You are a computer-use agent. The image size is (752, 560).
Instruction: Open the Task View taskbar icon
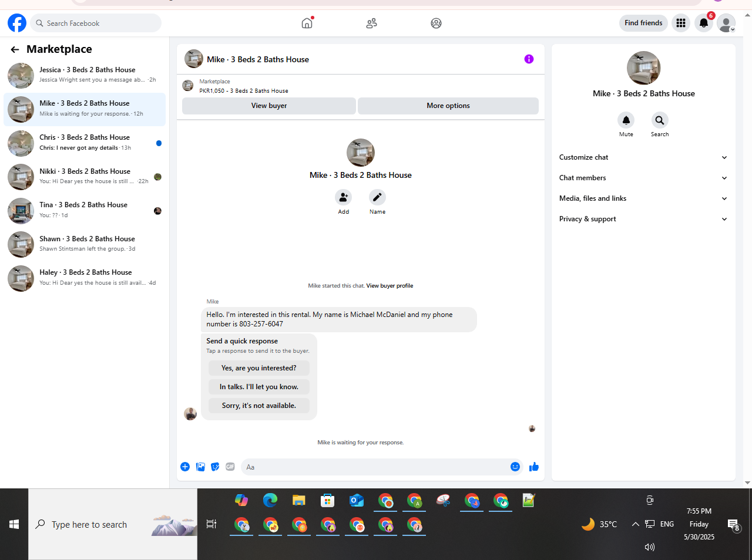point(211,524)
